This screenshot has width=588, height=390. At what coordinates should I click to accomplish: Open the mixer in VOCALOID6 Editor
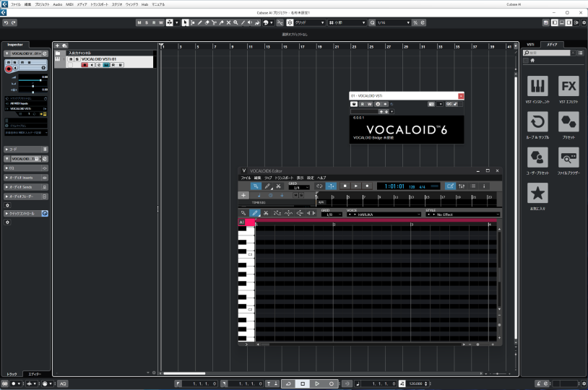[462, 186]
